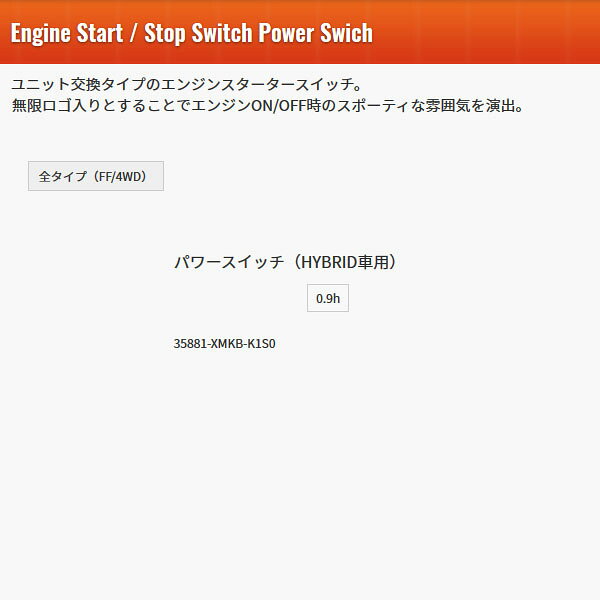Click the HYBRID車用 text in the product title

click(x=344, y=262)
